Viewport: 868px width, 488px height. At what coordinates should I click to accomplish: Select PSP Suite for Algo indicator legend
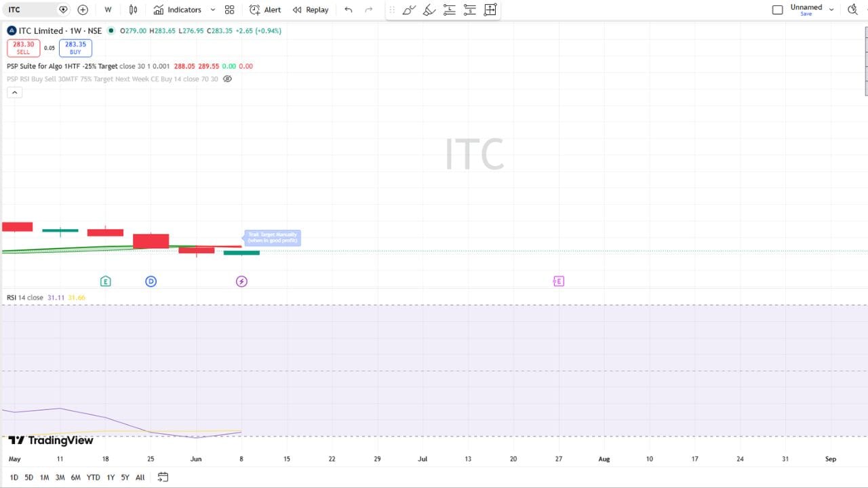(x=62, y=66)
